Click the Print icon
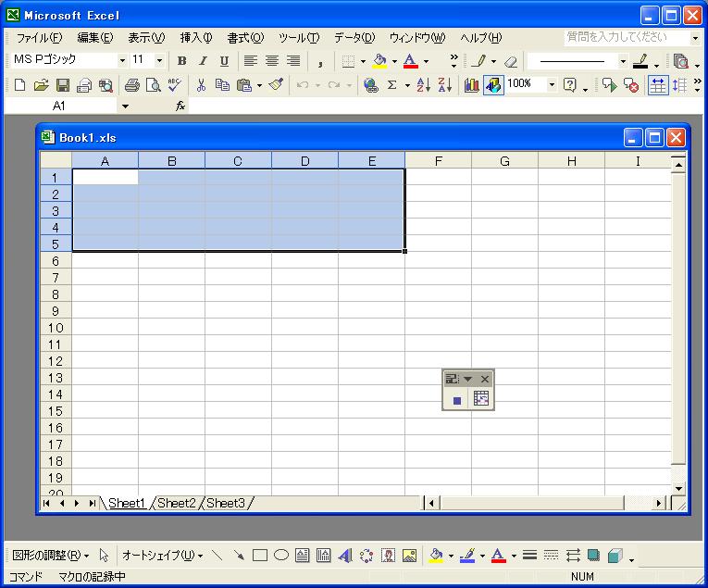Viewport: 708px width, 588px height. tap(131, 85)
